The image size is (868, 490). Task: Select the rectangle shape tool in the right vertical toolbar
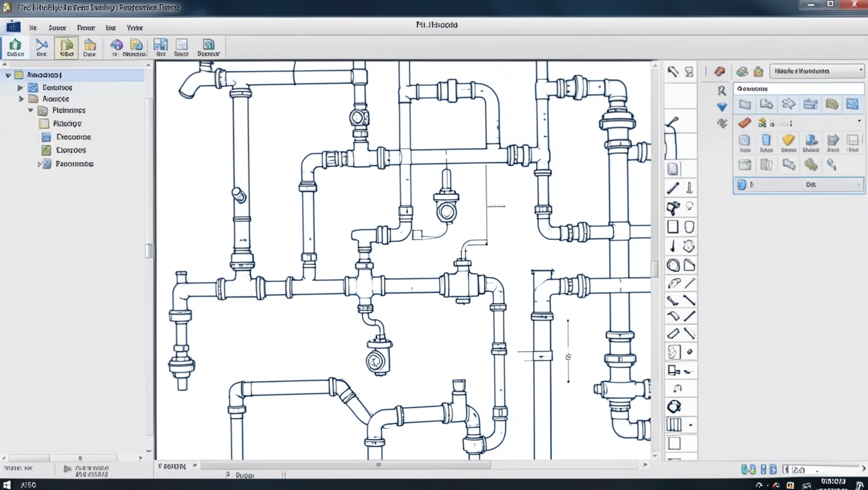coord(672,226)
